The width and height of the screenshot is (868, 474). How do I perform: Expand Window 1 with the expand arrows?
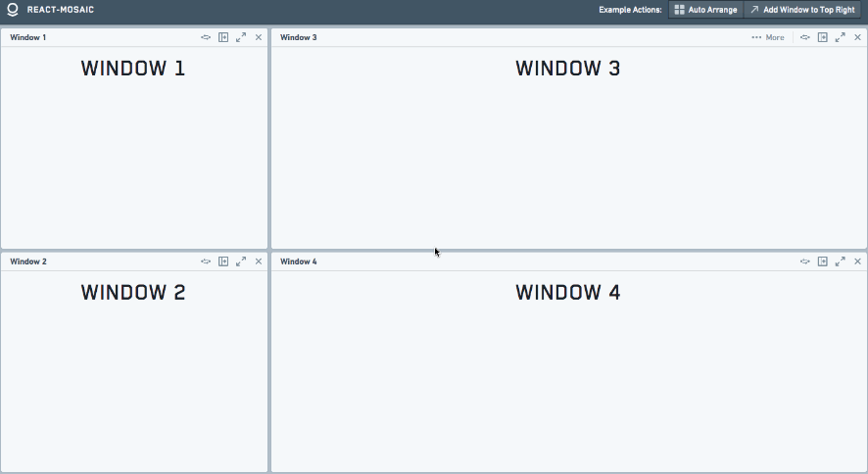tap(241, 37)
